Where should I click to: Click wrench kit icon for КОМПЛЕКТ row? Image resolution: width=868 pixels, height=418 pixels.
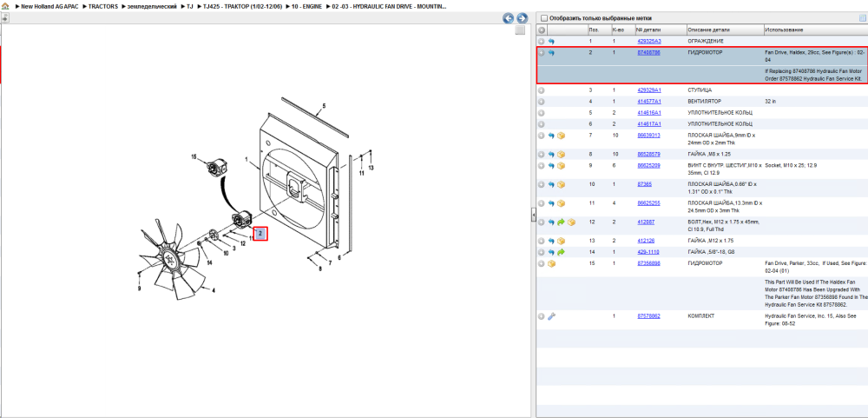coord(551,316)
